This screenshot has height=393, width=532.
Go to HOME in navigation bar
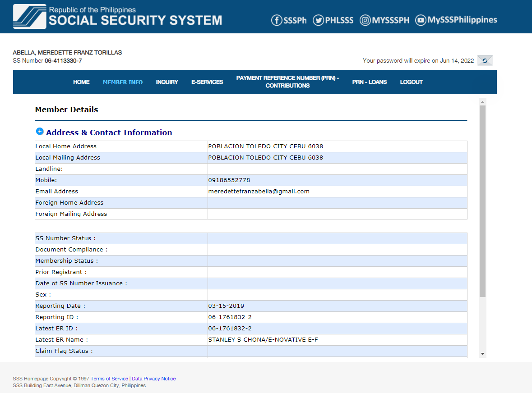click(81, 82)
